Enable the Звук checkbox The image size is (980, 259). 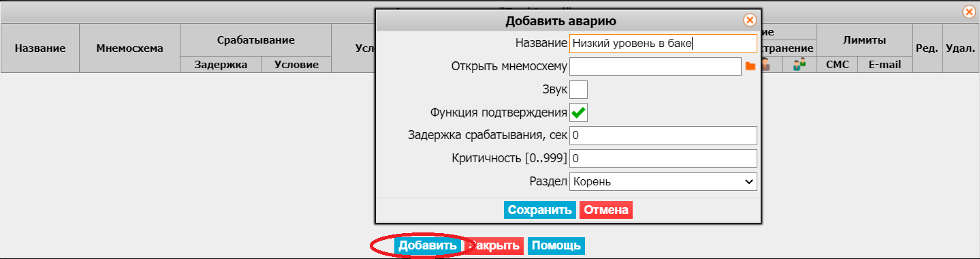(x=578, y=89)
